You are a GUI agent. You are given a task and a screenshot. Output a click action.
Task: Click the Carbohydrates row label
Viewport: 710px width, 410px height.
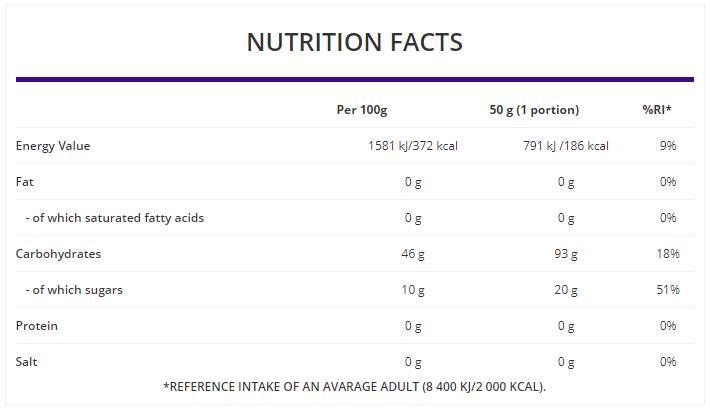58,254
